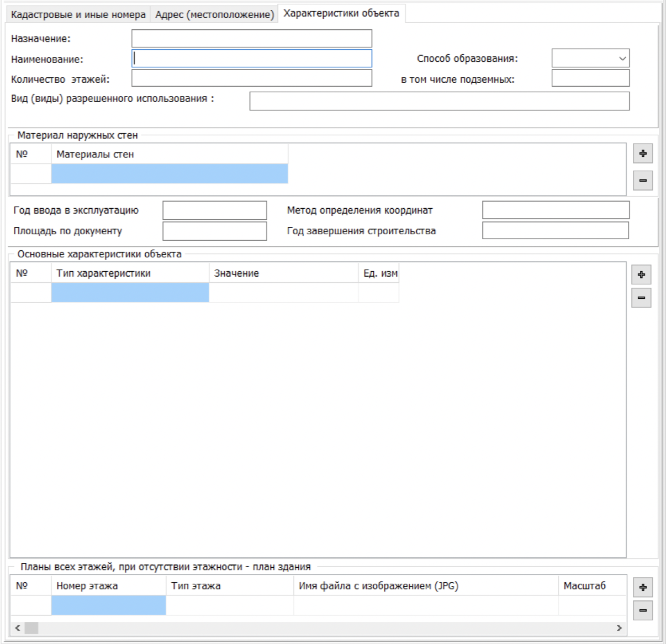Click plus icon in Материал наружных стен section
666x644 pixels.
[x=642, y=154]
